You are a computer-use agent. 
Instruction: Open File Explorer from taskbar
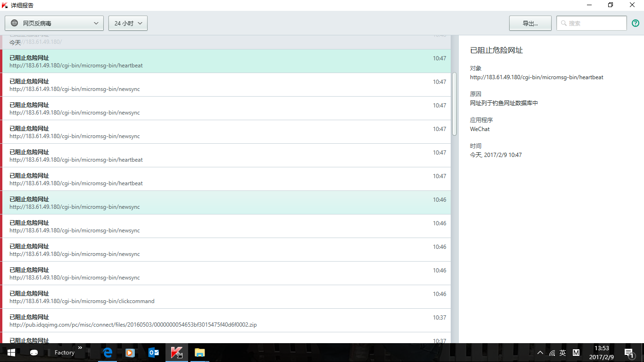click(x=200, y=353)
